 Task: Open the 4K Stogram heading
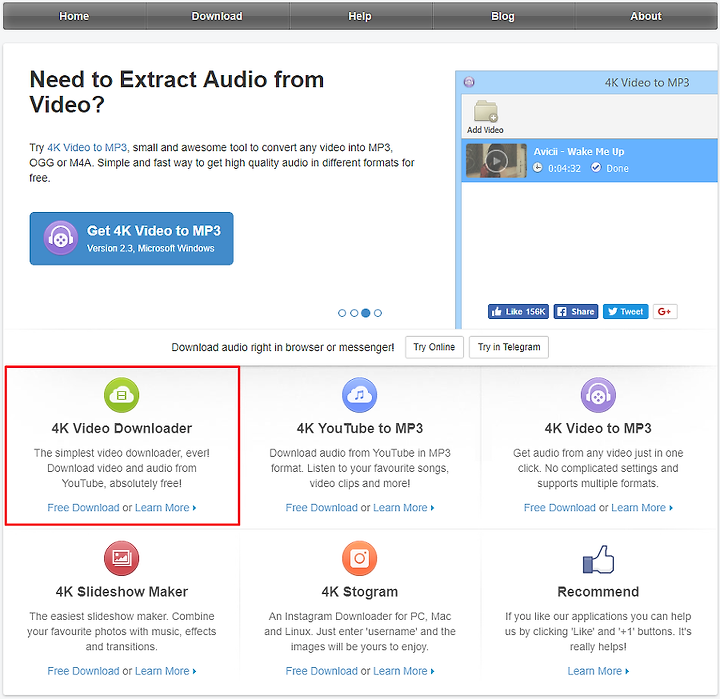[360, 592]
